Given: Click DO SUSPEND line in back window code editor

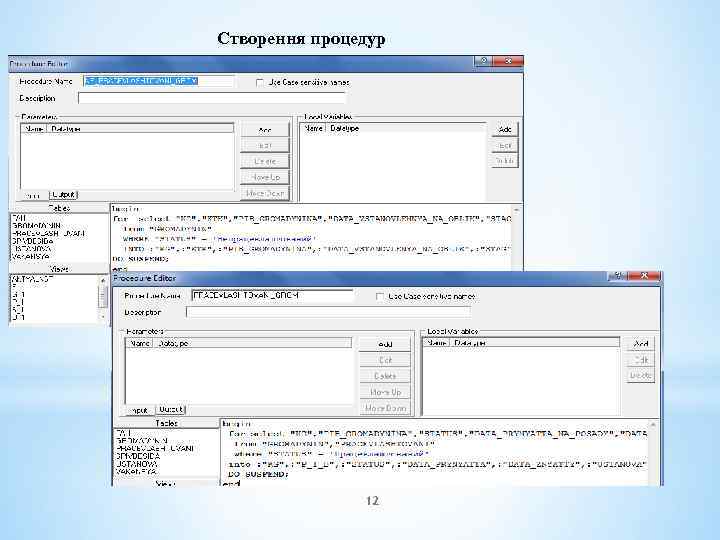Looking at the screenshot, I should [x=141, y=259].
